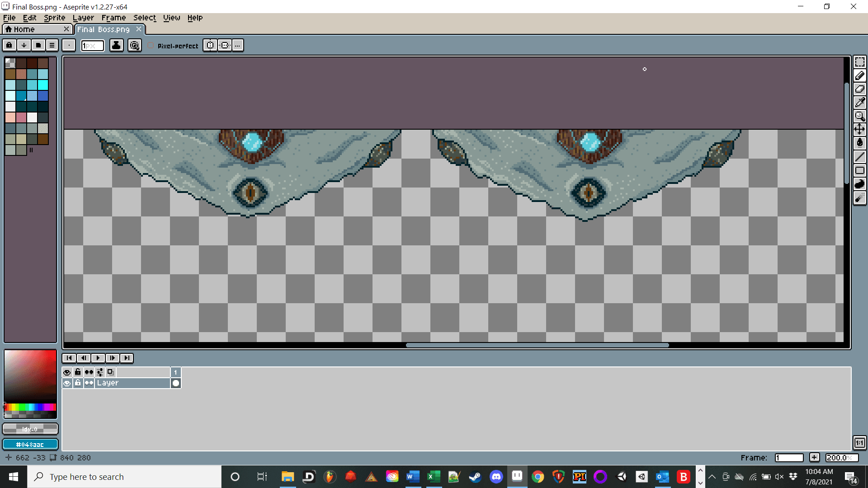Viewport: 868px width, 488px height.
Task: Open the palette options menu button
Action: pyautogui.click(x=52, y=46)
